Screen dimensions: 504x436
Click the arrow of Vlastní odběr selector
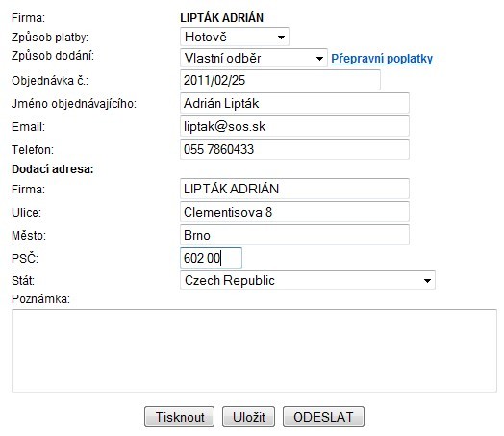(x=319, y=59)
